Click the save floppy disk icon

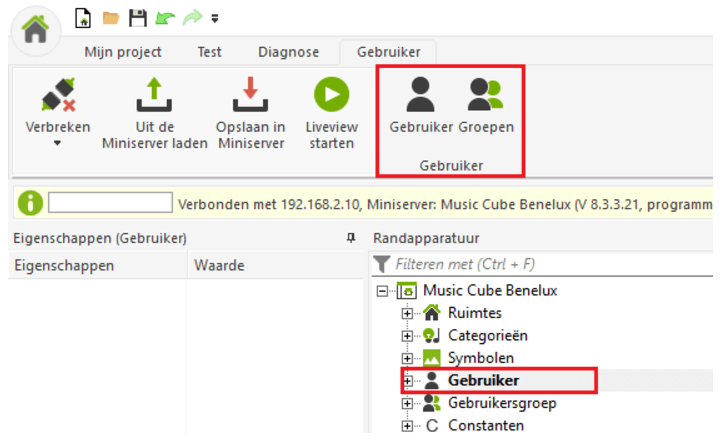[138, 17]
